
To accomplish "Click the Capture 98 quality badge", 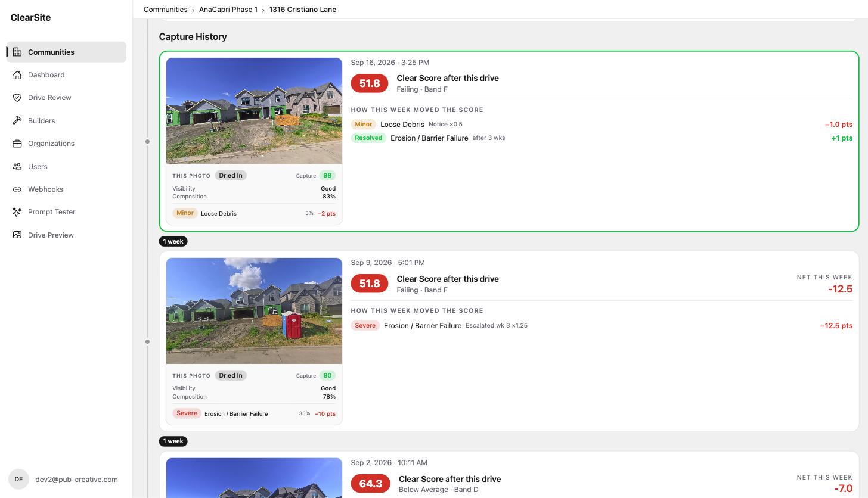I will pyautogui.click(x=327, y=176).
